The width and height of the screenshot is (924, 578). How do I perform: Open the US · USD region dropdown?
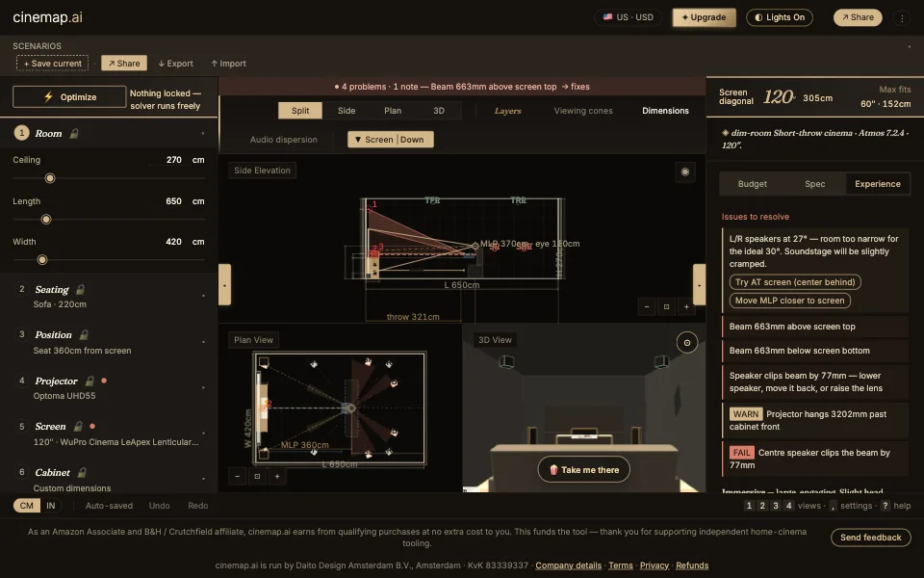click(x=628, y=17)
